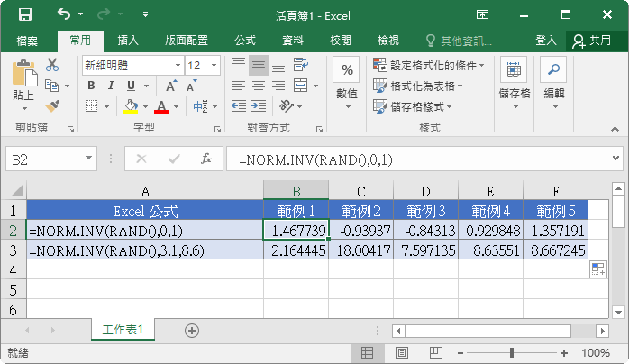Screen dimensions: 629x364
Task: Click the Insert Function fx icon
Action: pyautogui.click(x=206, y=159)
